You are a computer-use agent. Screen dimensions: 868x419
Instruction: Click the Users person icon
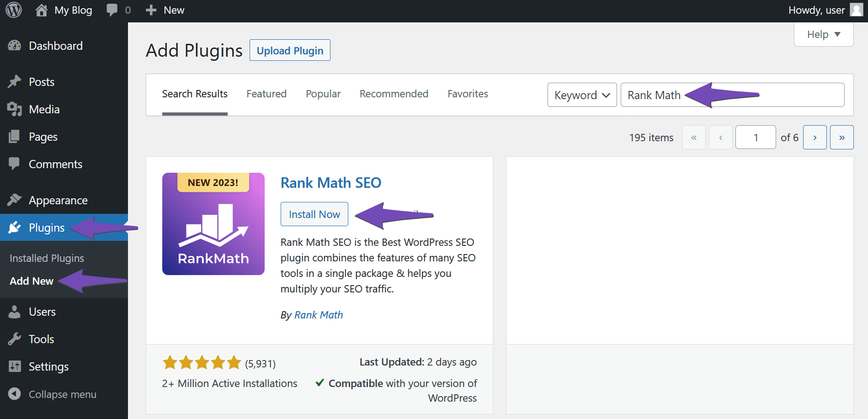(x=15, y=312)
